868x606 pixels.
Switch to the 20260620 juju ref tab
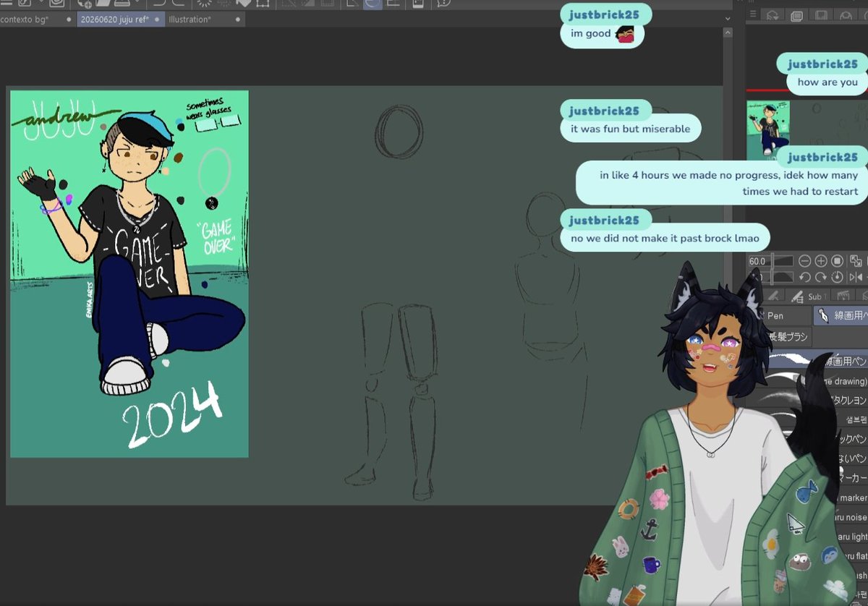(x=121, y=20)
